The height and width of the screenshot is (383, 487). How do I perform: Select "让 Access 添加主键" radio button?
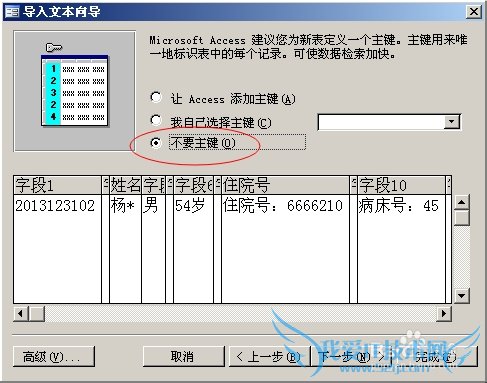156,98
